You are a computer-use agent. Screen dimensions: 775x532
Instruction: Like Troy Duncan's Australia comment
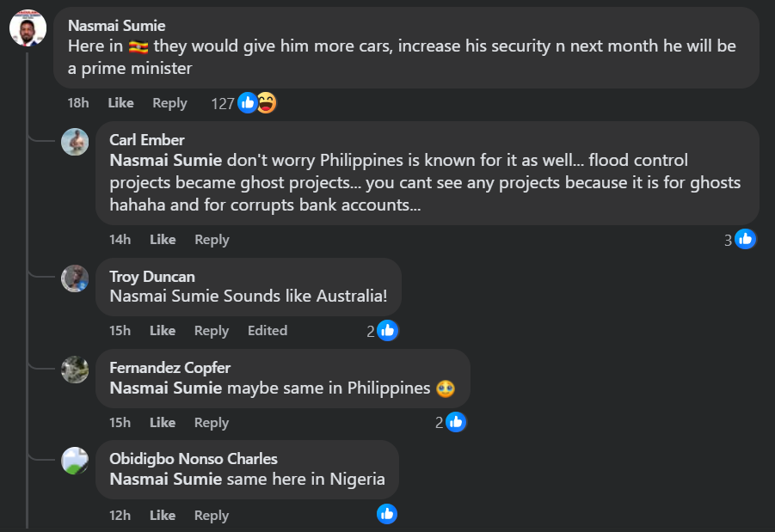click(163, 331)
